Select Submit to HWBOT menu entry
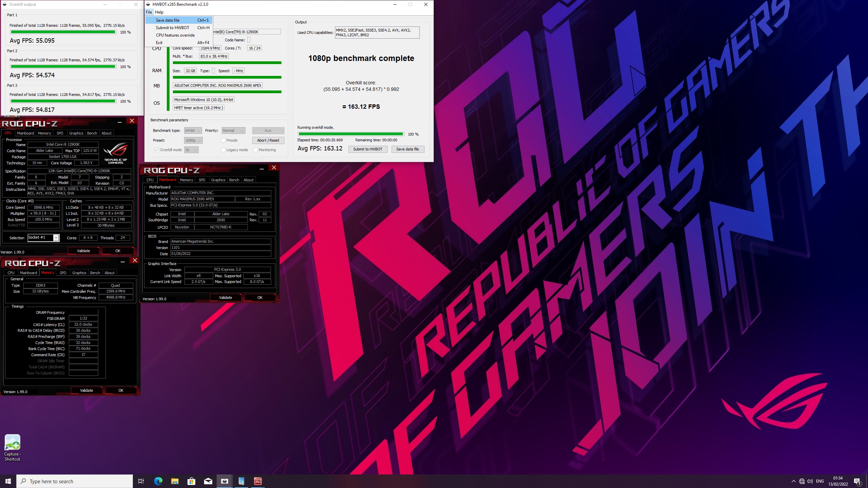This screenshot has height=488, width=868. 179,27
